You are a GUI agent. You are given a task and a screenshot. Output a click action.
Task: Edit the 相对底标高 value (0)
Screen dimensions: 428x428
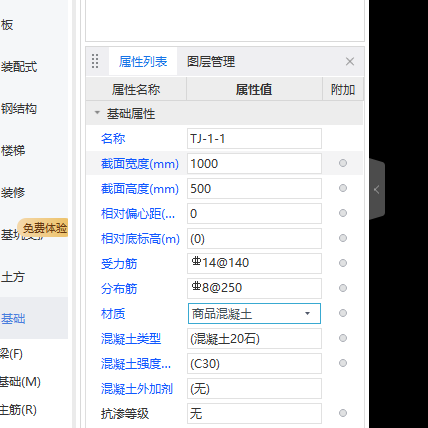[254, 238]
